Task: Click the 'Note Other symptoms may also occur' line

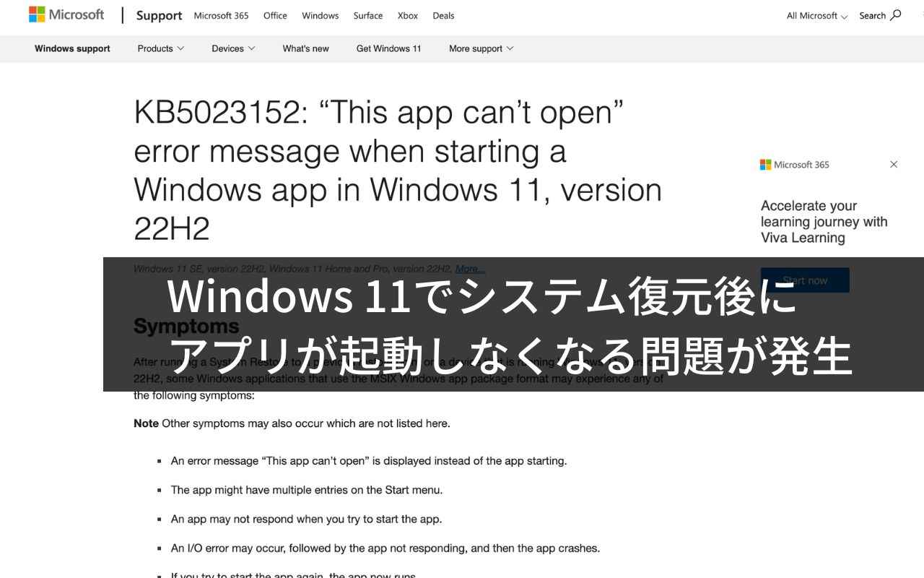Action: point(292,423)
